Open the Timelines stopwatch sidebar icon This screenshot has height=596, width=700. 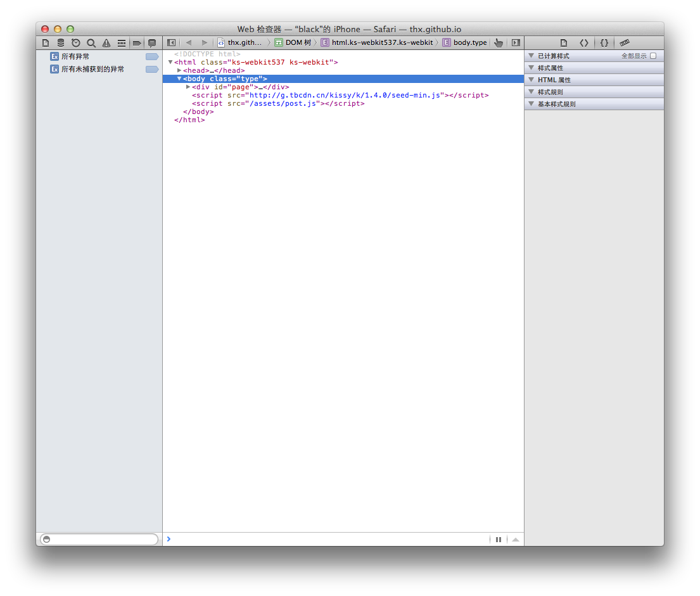76,43
